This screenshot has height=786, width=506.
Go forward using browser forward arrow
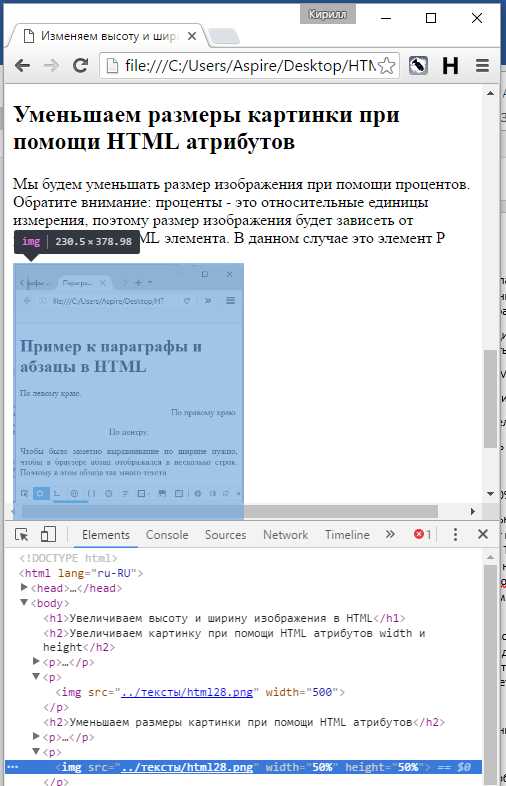51,66
